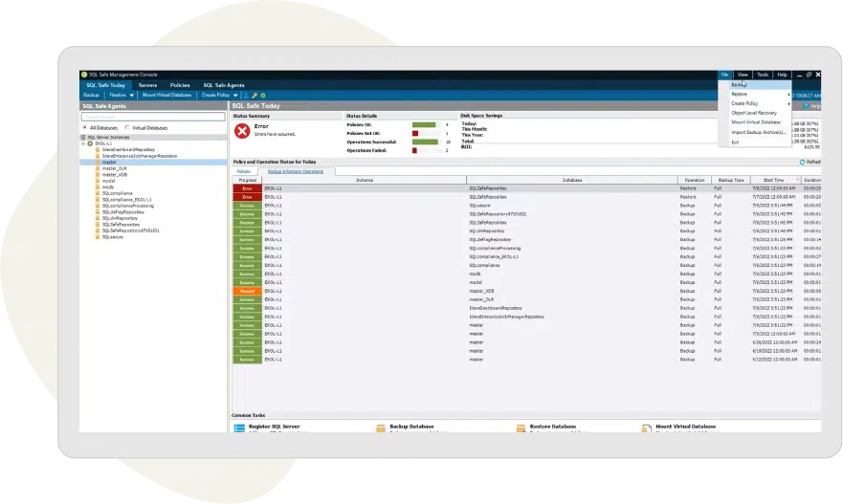Select the All Databases radio button
843x504 pixels.
click(84, 128)
